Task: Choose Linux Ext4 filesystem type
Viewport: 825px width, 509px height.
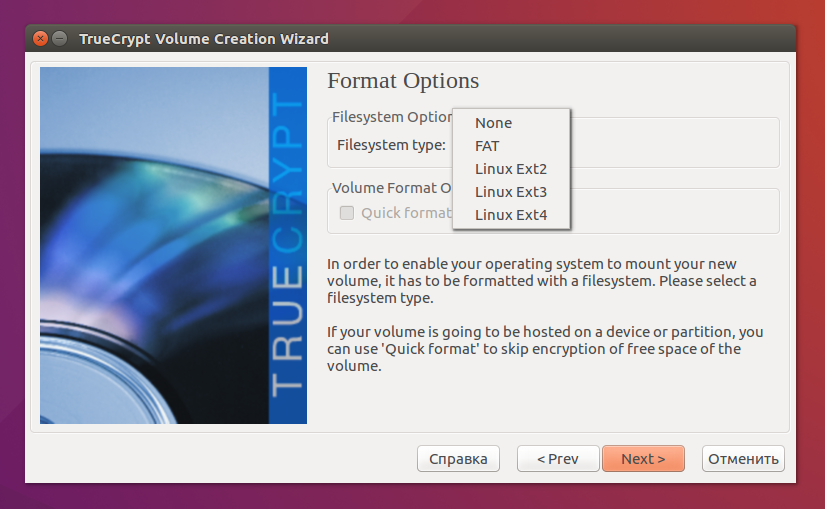Action: (511, 215)
